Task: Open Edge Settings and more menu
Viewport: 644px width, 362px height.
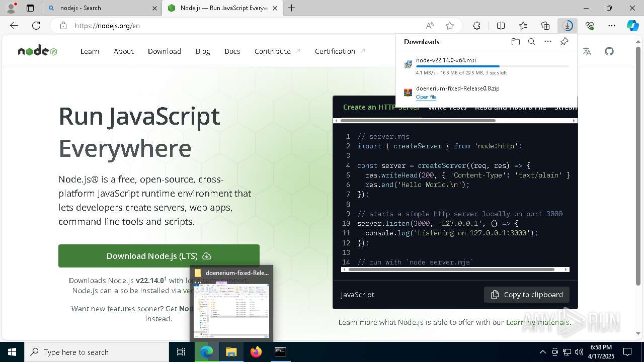Action: [612, 26]
